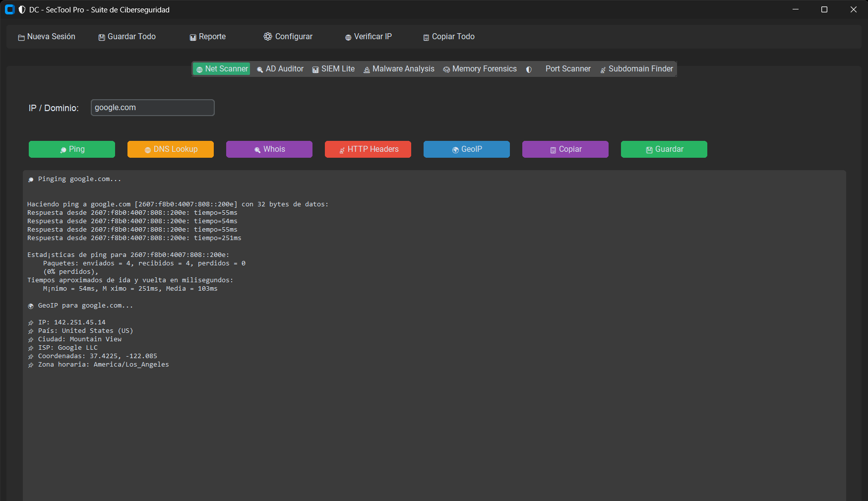Click the satellite icon on HTTP Headers button
This screenshot has height=501, width=868.
(342, 150)
